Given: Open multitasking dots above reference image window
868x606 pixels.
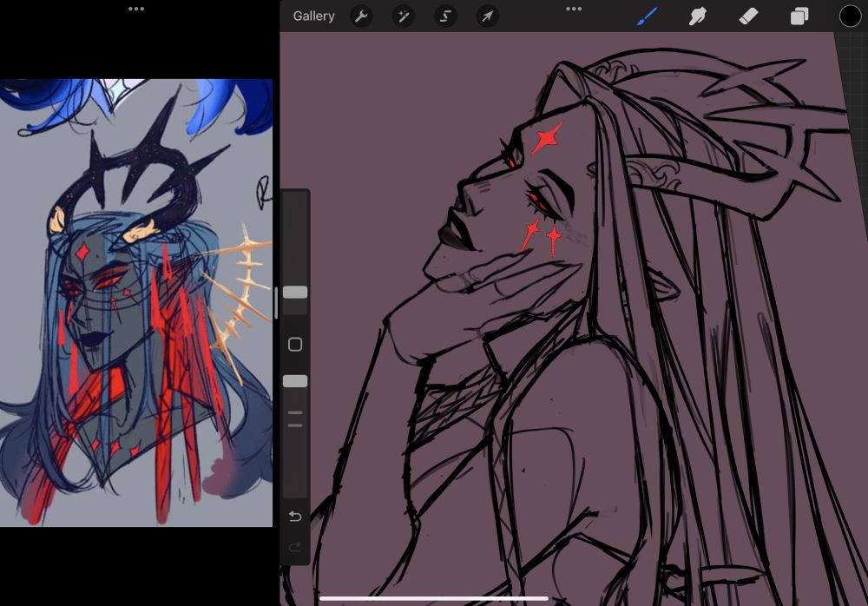Looking at the screenshot, I should coord(136,9).
